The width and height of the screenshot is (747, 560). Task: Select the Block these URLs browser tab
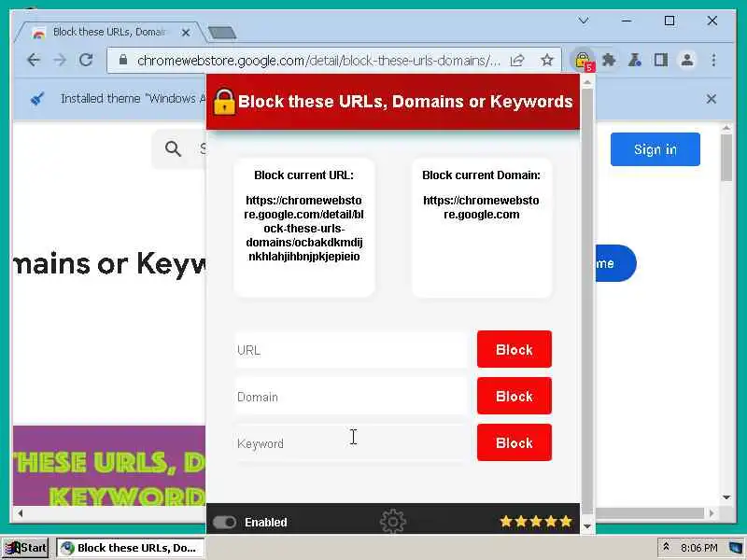pos(112,32)
